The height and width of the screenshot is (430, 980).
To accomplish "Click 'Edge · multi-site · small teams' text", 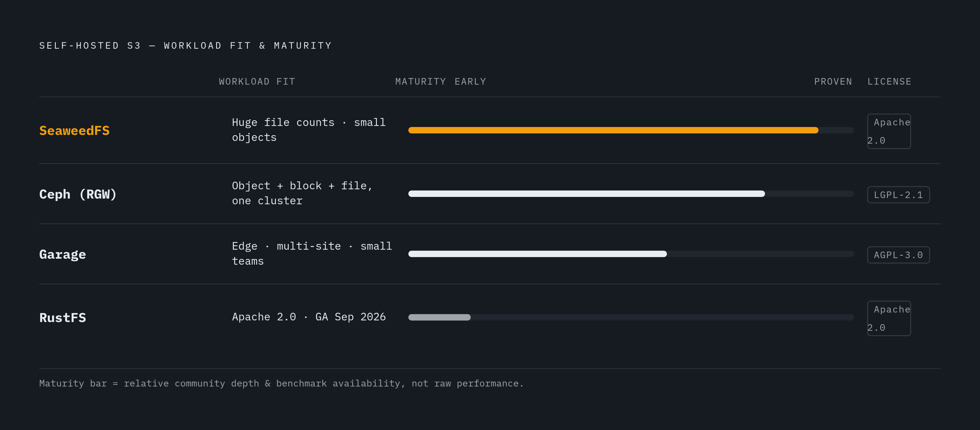I will pos(312,253).
